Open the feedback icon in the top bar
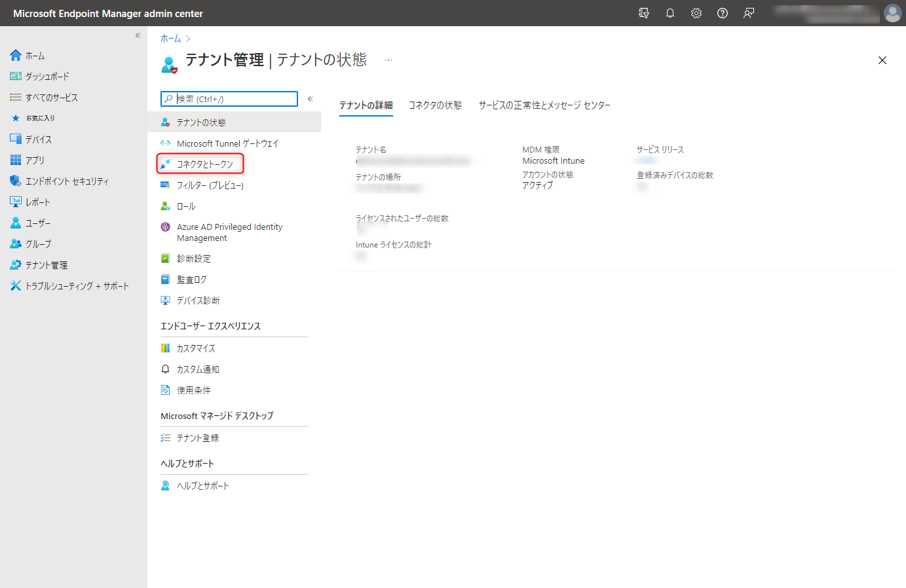The height and width of the screenshot is (588, 906). point(748,12)
